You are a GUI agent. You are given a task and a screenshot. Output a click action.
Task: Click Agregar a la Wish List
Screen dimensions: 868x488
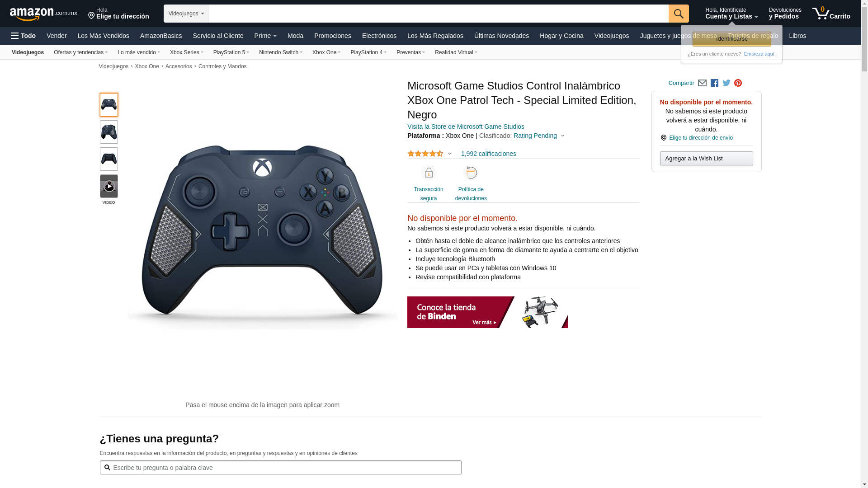(x=706, y=158)
